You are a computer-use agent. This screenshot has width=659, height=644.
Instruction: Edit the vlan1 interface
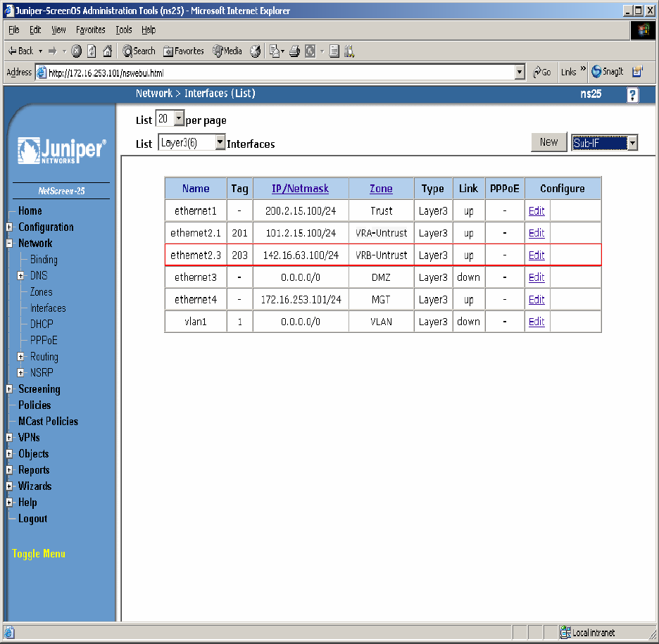536,322
